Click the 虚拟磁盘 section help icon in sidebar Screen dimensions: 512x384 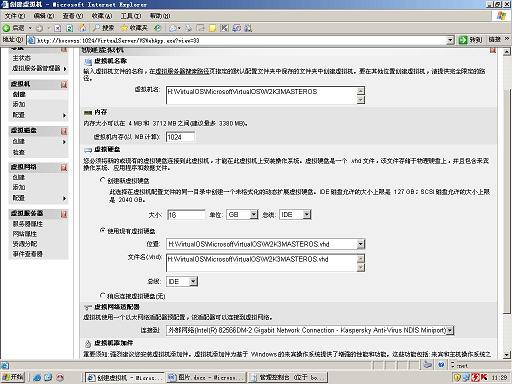[64, 131]
